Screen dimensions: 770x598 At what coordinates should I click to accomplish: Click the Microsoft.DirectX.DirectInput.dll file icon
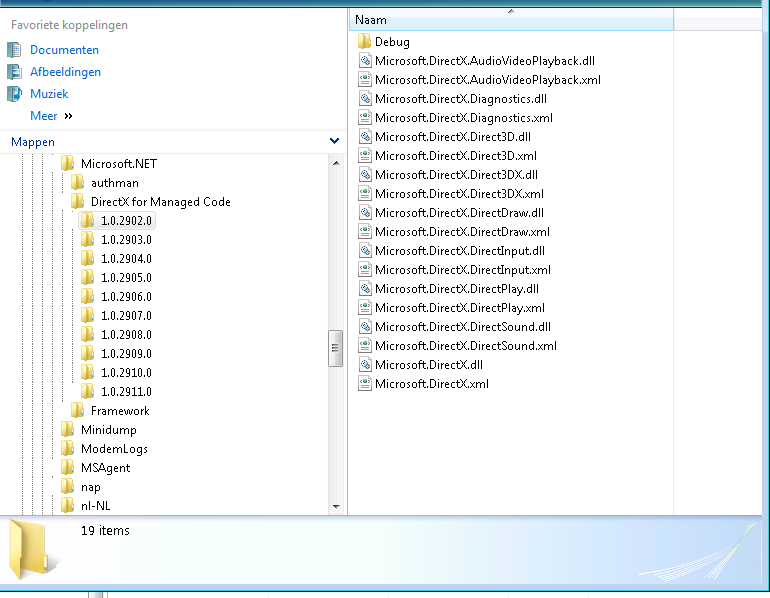[364, 251]
